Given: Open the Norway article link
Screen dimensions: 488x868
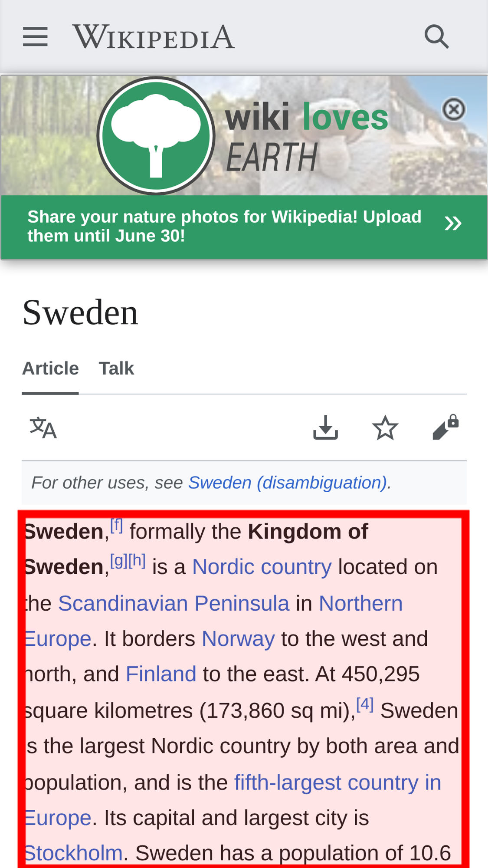Looking at the screenshot, I should point(238,639).
